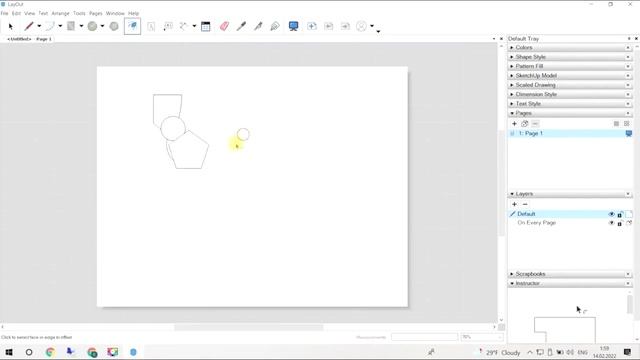Add a new layer in Layers panel

(x=514, y=204)
